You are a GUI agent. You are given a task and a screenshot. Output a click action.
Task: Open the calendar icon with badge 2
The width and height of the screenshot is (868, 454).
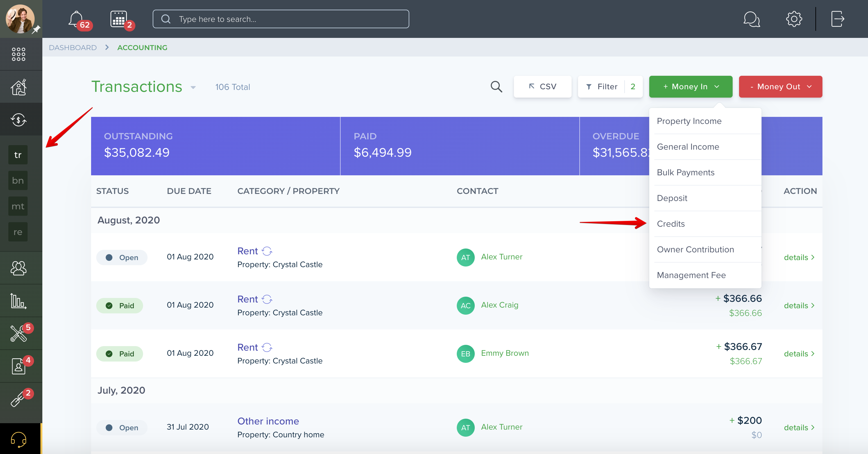click(x=119, y=19)
